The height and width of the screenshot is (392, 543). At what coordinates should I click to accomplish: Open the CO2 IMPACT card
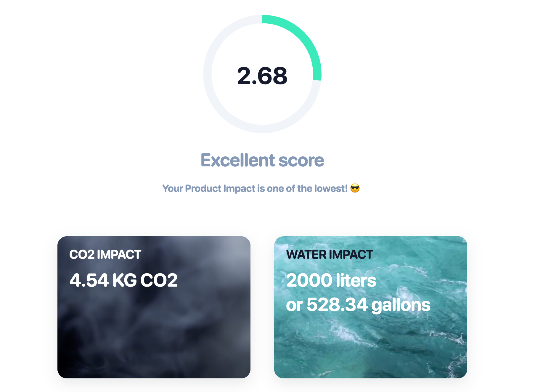[154, 307]
